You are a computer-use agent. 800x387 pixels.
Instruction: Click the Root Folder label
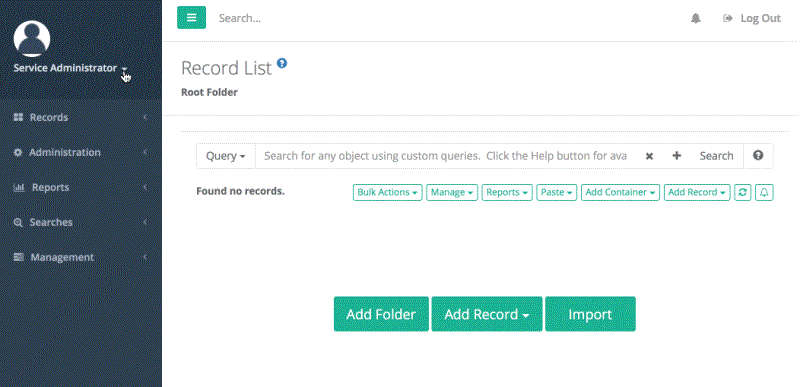click(x=209, y=93)
